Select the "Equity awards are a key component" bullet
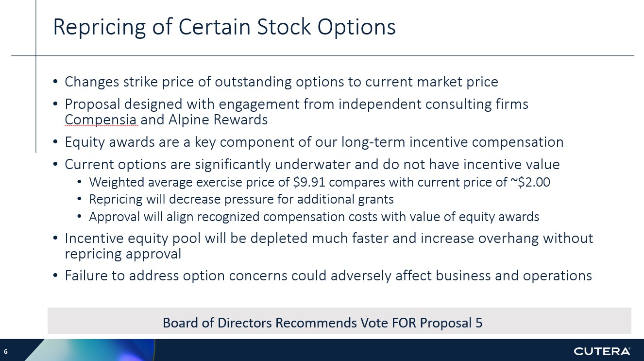The width and height of the screenshot is (644, 361). pos(314,142)
